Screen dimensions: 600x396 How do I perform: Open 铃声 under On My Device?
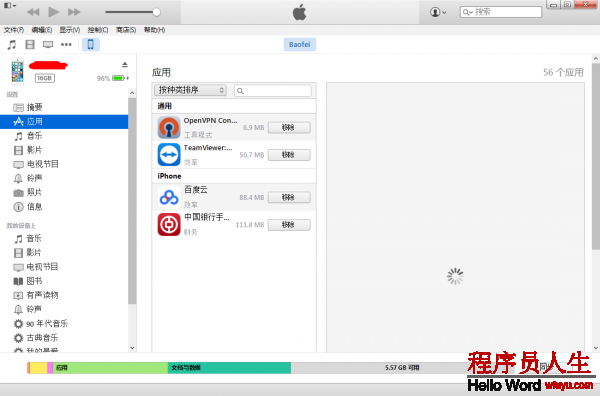coord(64,310)
